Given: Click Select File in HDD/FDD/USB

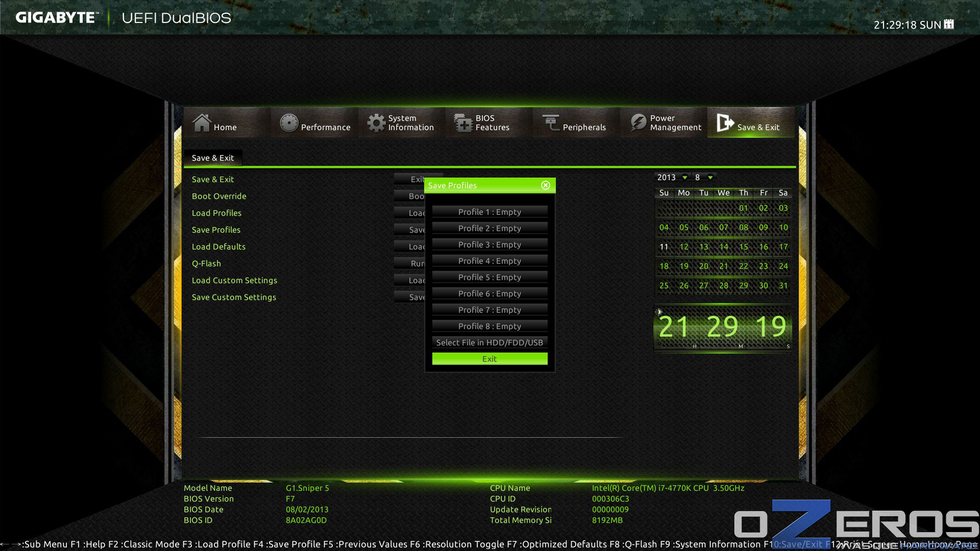Looking at the screenshot, I should tap(489, 342).
